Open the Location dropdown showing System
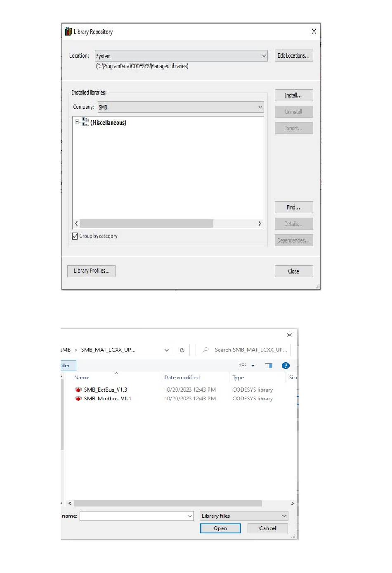 click(182, 56)
